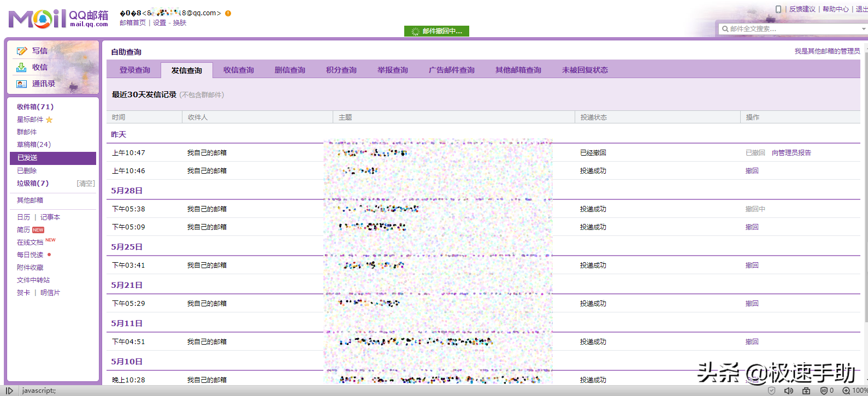
Task: Click the Contacts (通讯录) card icon
Action: pyautogui.click(x=21, y=84)
